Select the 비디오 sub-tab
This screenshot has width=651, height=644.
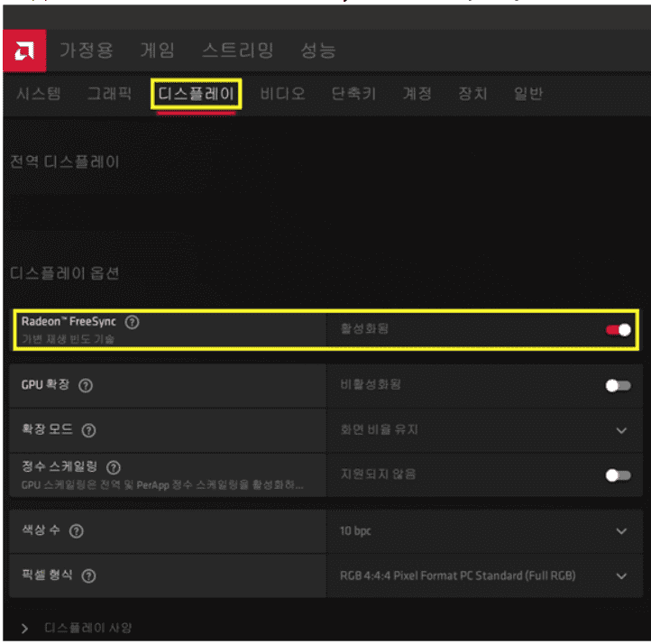click(x=283, y=94)
